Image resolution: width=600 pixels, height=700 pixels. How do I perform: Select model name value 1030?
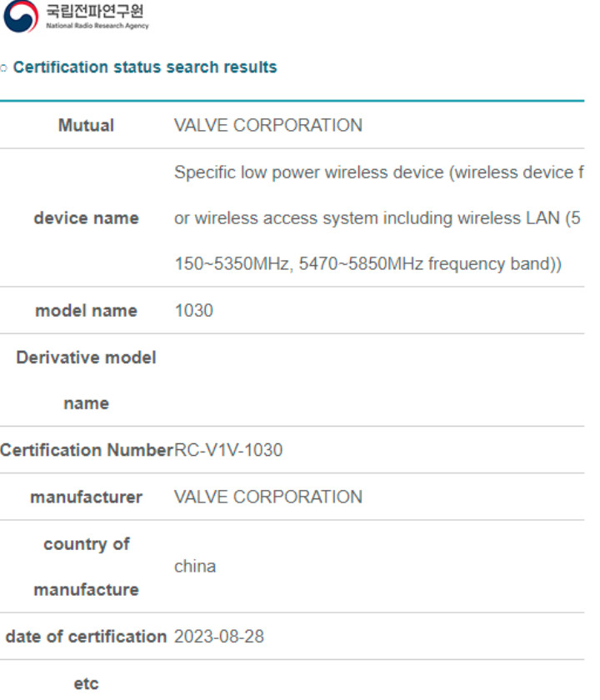193,310
